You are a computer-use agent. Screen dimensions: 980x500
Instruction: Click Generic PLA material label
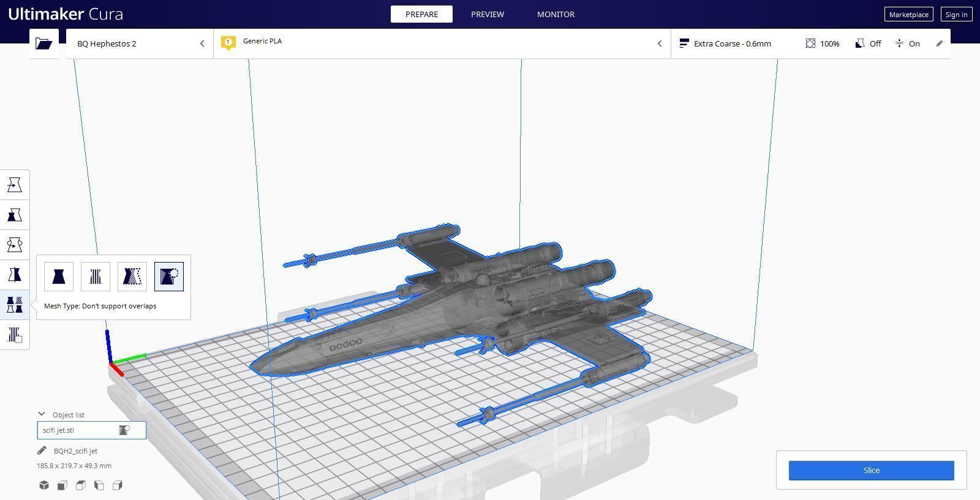(x=262, y=41)
